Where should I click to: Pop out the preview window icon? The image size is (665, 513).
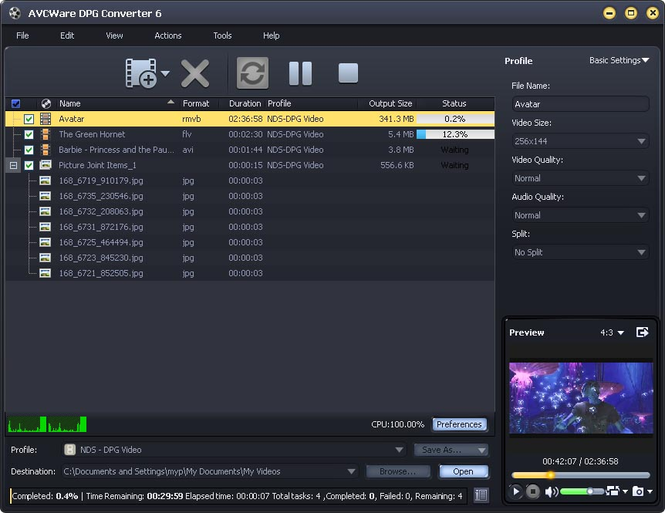tap(642, 332)
